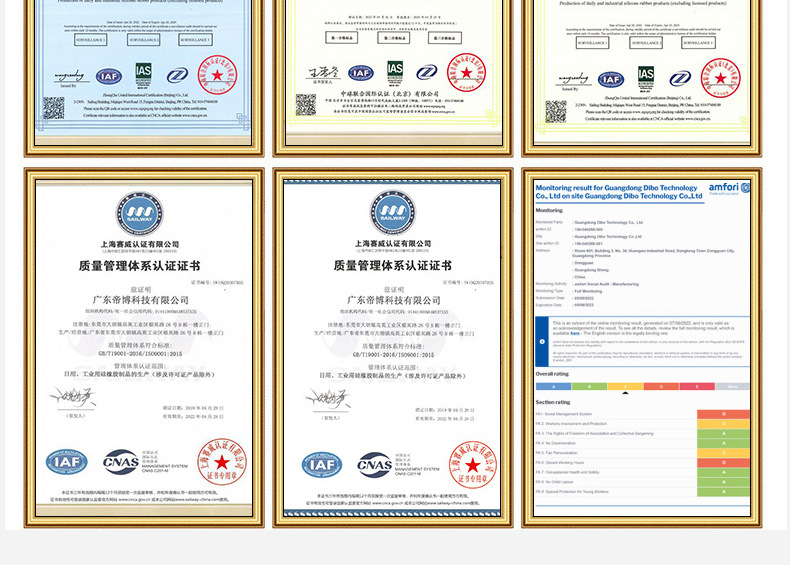This screenshot has height=565, width=790.
Task: Click 'SURVEILLANCE 3' box on the blue certificate
Action: [195, 40]
